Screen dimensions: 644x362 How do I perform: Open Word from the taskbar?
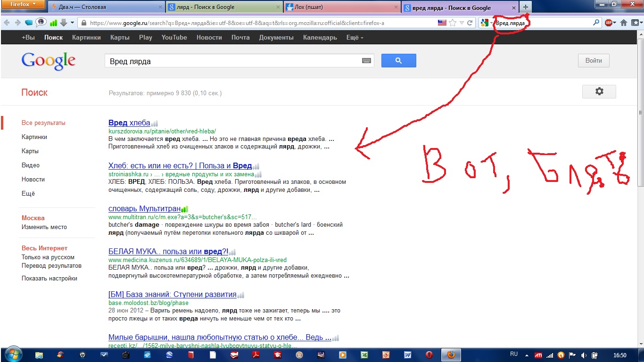point(408,355)
